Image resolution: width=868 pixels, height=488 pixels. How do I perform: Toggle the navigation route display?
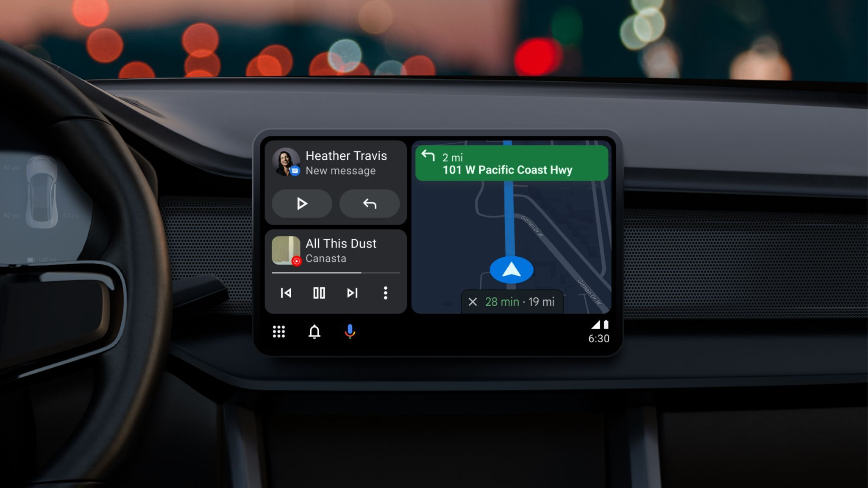[473, 301]
